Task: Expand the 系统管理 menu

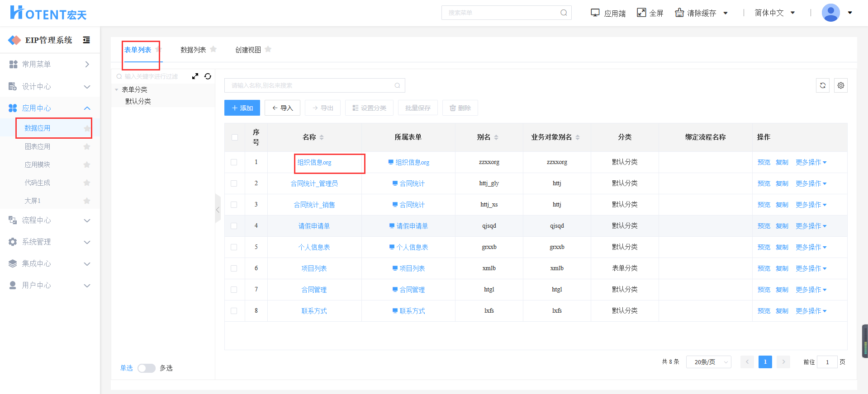Action: (x=50, y=242)
